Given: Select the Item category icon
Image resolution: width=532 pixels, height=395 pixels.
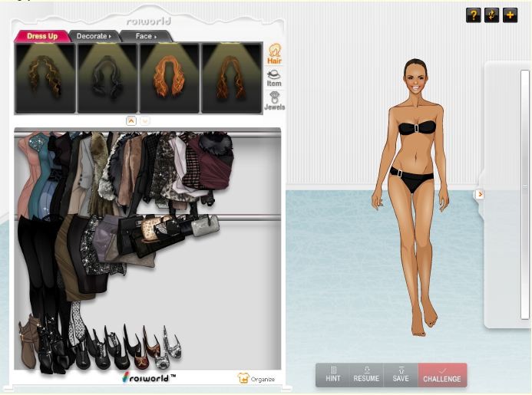Looking at the screenshot, I should coord(274,77).
